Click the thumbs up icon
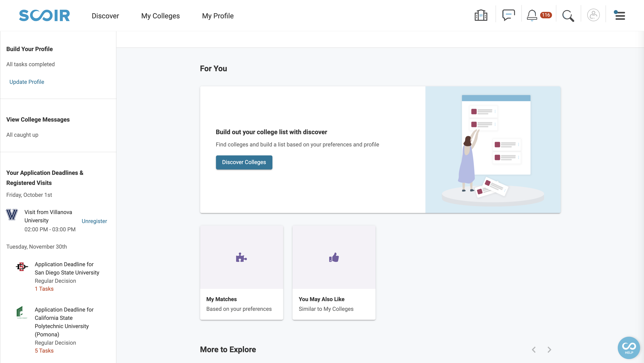Viewport: 644px width, 363px height. 334,257
